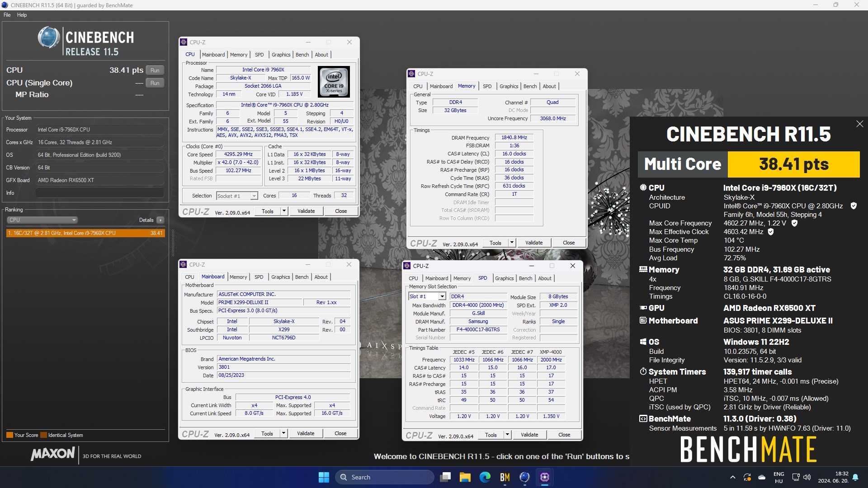Switch to BenchMate via BM taskbar icon
The width and height of the screenshot is (868, 488).
coord(505,477)
